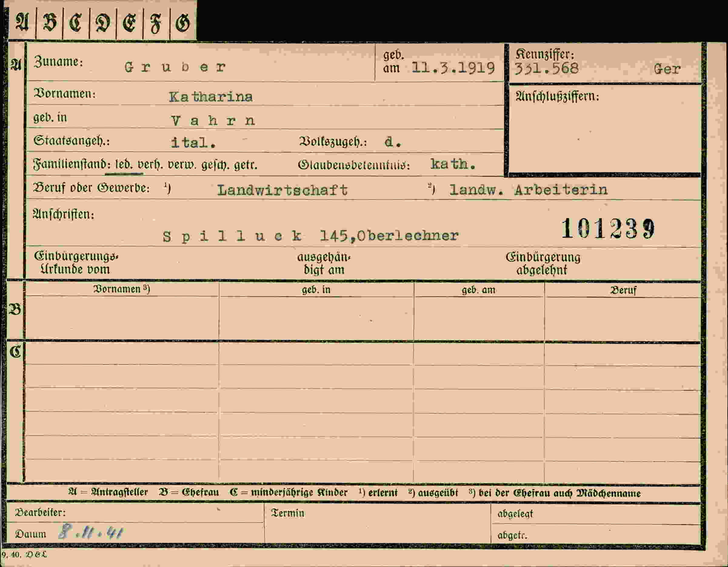Viewport: 728px width, 567px height.
Task: Select the Volkszugeh. value 'd.'
Action: pos(393,142)
